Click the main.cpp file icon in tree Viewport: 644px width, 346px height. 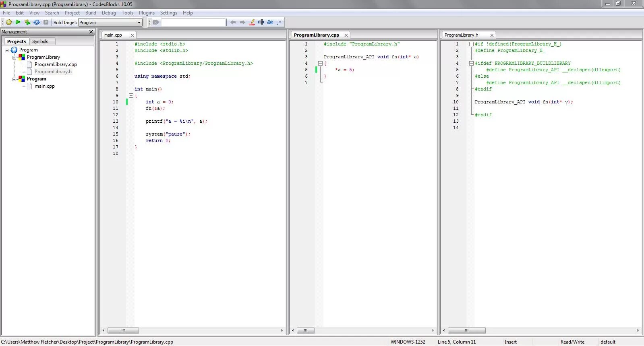coord(29,86)
